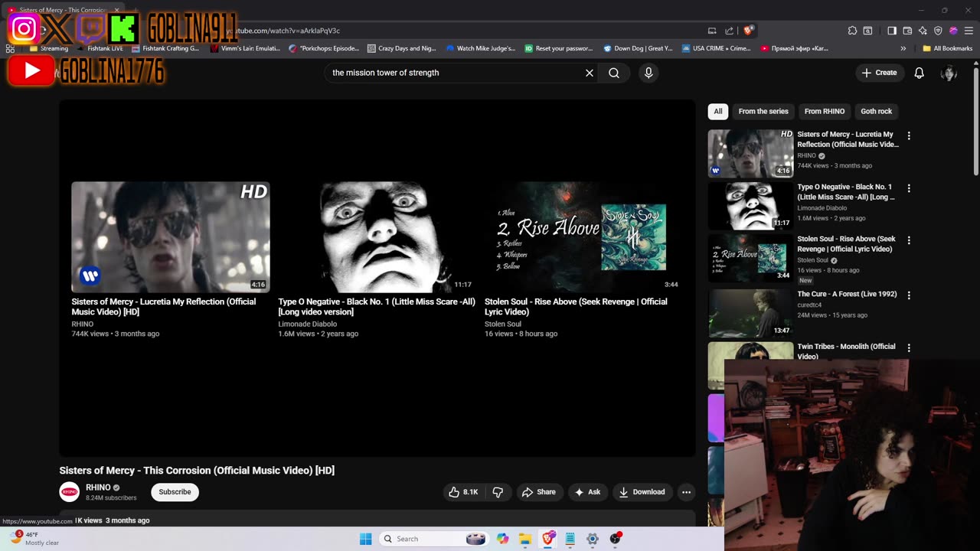The image size is (980, 551).
Task: Click the voice search microphone icon
Action: 648,73
